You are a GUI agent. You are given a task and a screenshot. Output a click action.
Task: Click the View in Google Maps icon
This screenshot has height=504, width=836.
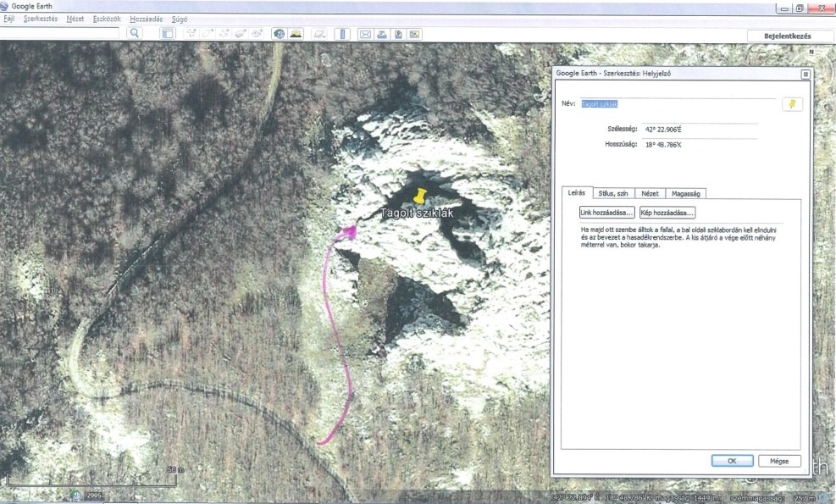(x=414, y=34)
